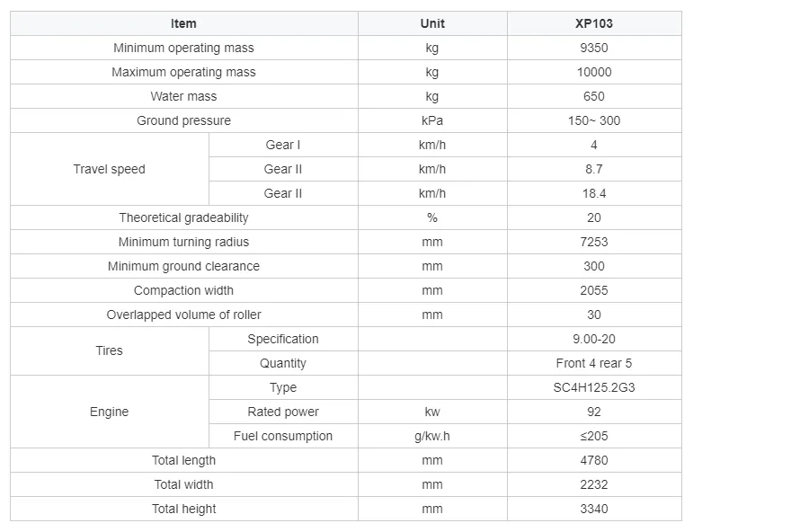
Task: Click the "18.4" speed value
Action: [x=594, y=193]
